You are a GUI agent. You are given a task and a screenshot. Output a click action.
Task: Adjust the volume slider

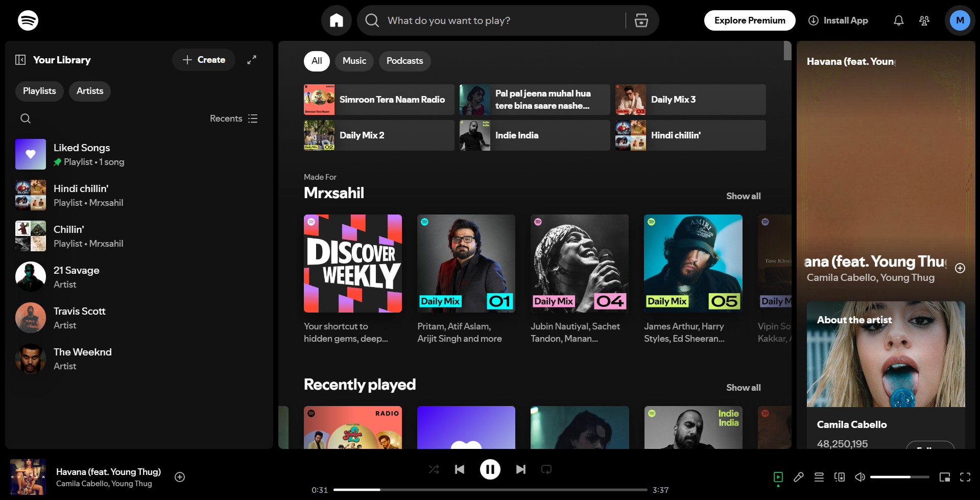(899, 477)
